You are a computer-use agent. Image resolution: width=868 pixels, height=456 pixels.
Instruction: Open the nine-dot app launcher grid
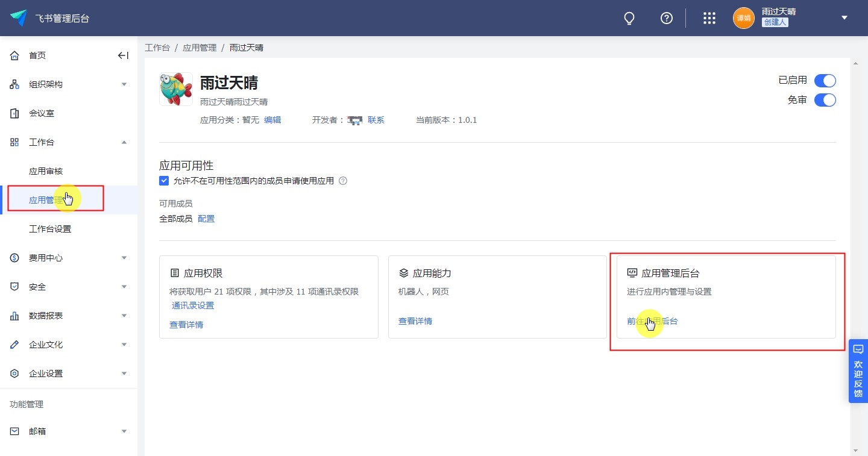[x=709, y=18]
